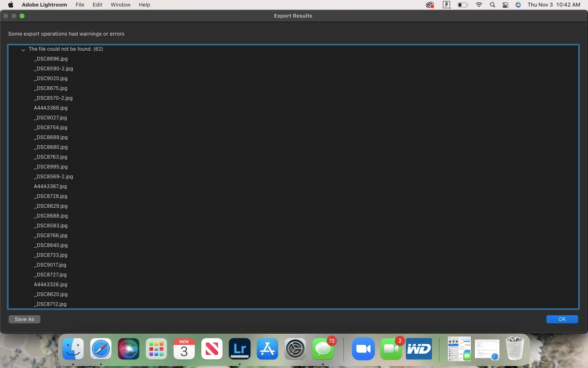The height and width of the screenshot is (368, 588).
Task: Open the News app in dock
Action: [x=212, y=349]
